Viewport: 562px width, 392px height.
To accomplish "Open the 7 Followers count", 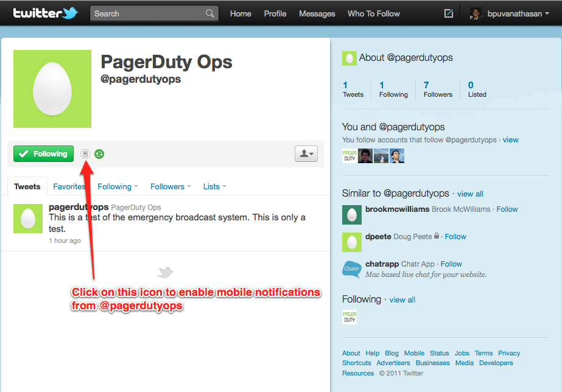I will click(438, 89).
